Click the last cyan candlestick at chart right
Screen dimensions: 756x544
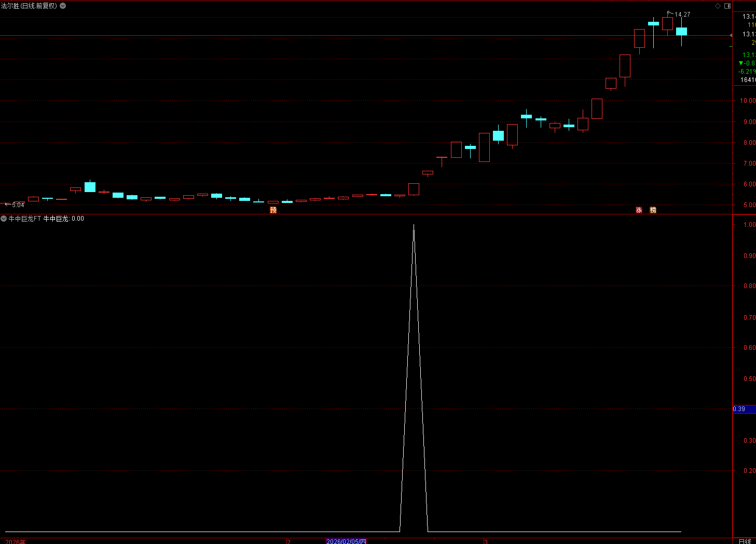pos(681,32)
